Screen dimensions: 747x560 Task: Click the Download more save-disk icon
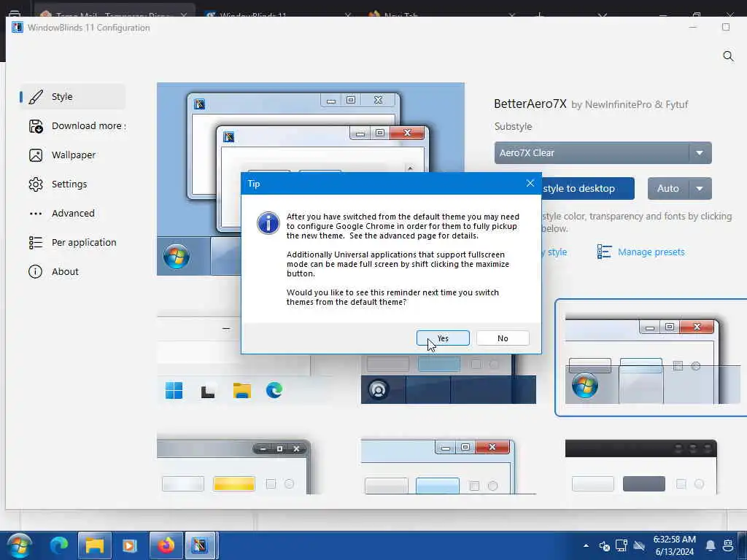[36, 126]
